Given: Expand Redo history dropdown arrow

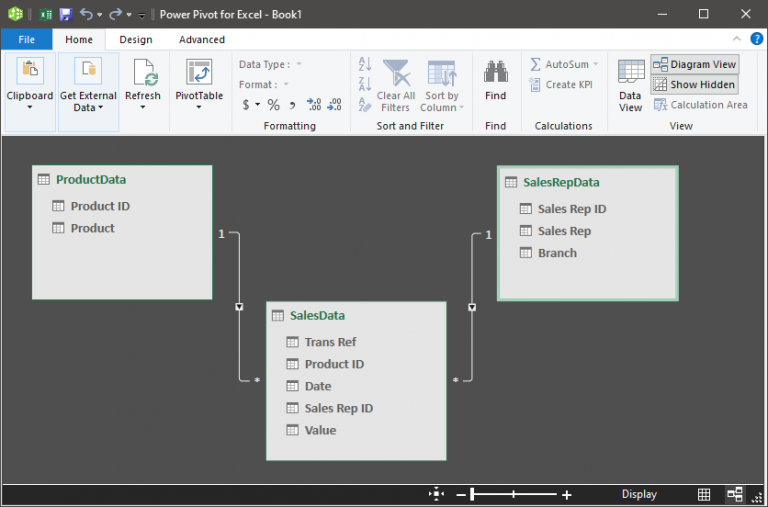Looking at the screenshot, I should coord(129,15).
